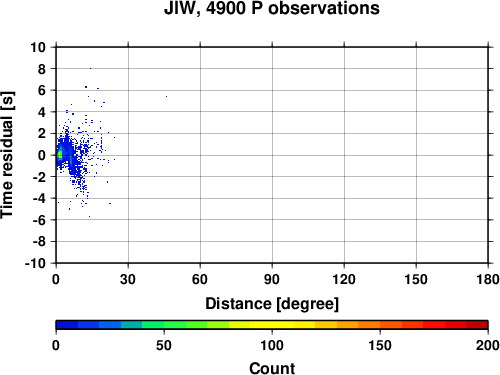The height and width of the screenshot is (375, 500).
Task: Click the y-axis tick label '10'
Action: pos(38,47)
